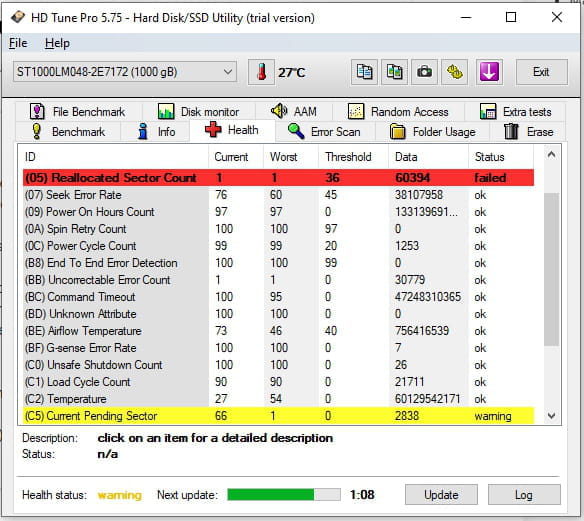Click the Data column header
584x521 pixels.
tap(428, 157)
